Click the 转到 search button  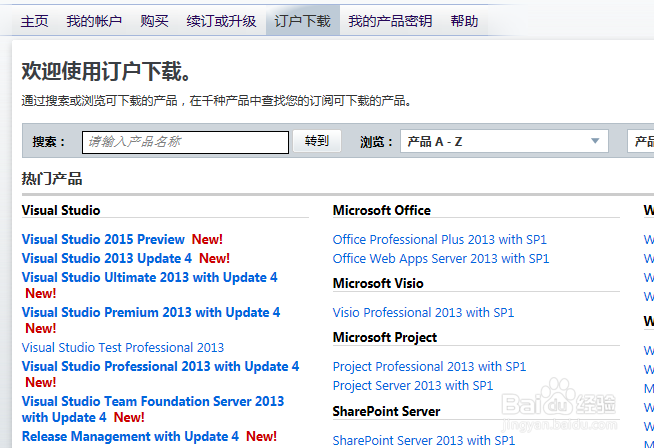[x=317, y=141]
